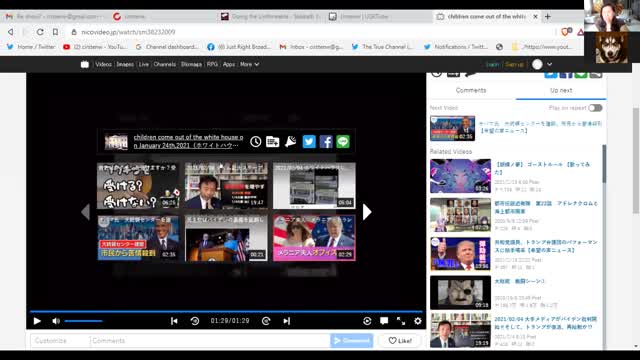Switch to the Comments tab
The width and height of the screenshot is (640, 360).
pyautogui.click(x=471, y=90)
